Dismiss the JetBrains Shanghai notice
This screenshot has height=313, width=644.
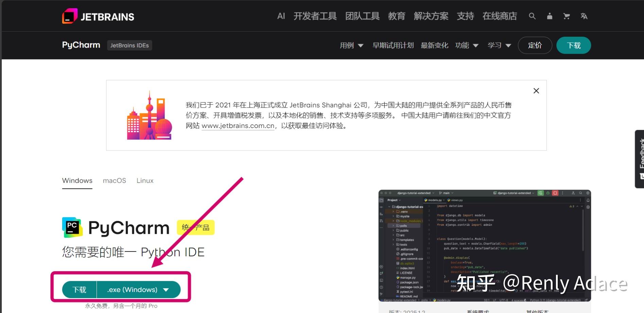pyautogui.click(x=536, y=91)
